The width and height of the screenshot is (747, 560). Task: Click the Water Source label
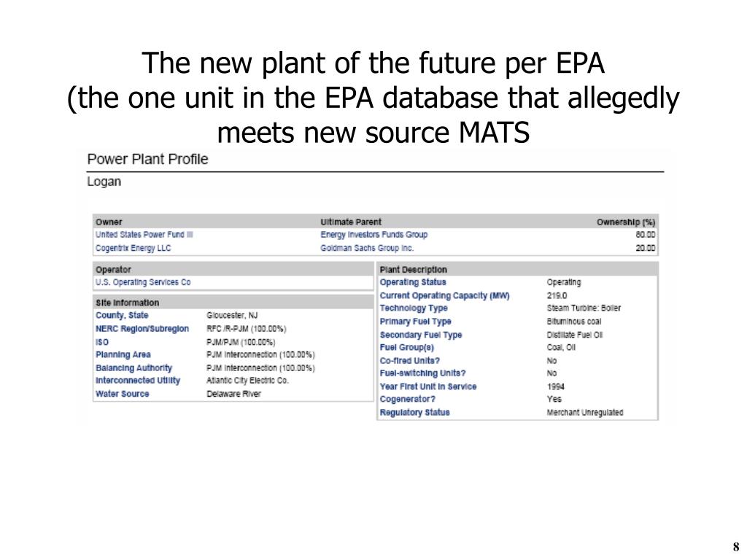pos(122,393)
